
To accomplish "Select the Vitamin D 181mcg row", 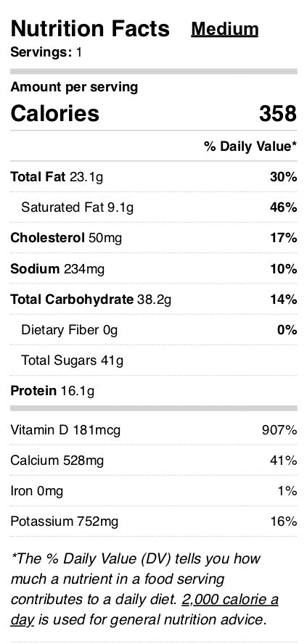I will (153, 430).
